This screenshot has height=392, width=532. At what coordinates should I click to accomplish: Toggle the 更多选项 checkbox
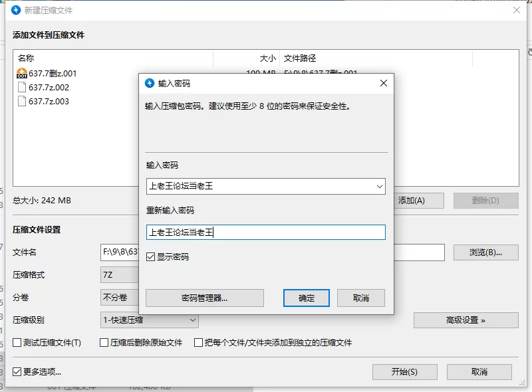click(18, 372)
